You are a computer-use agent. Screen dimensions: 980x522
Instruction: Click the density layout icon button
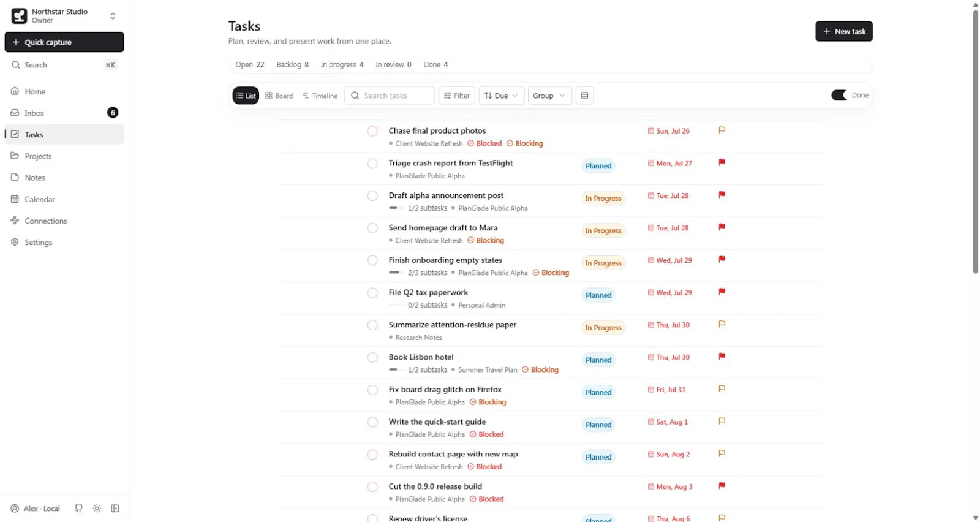click(x=584, y=96)
